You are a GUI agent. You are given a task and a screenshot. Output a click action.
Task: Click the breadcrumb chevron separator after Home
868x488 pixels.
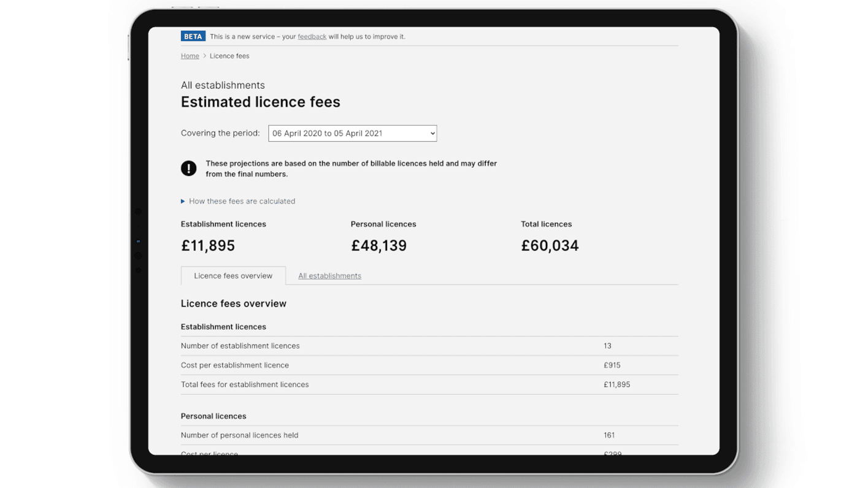204,56
